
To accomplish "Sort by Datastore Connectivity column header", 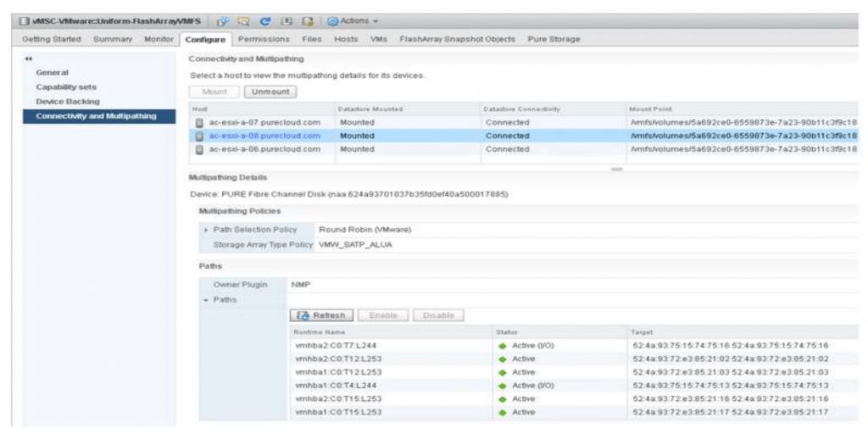I will (x=554, y=109).
